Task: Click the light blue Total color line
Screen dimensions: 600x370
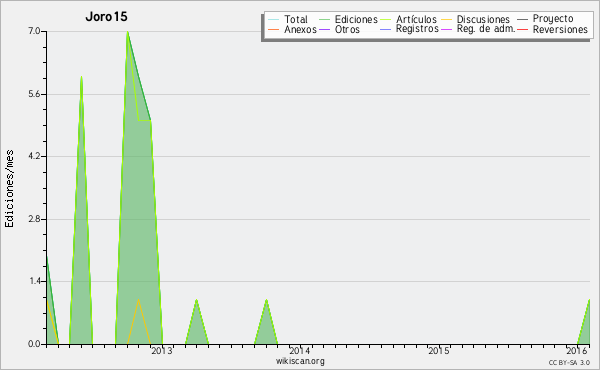Action: pos(273,20)
